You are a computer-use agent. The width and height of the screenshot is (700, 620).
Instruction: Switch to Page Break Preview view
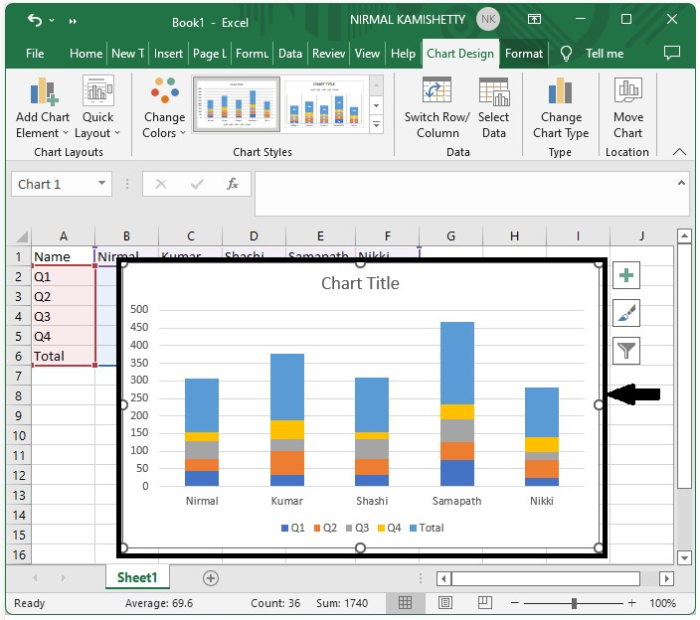click(x=486, y=603)
